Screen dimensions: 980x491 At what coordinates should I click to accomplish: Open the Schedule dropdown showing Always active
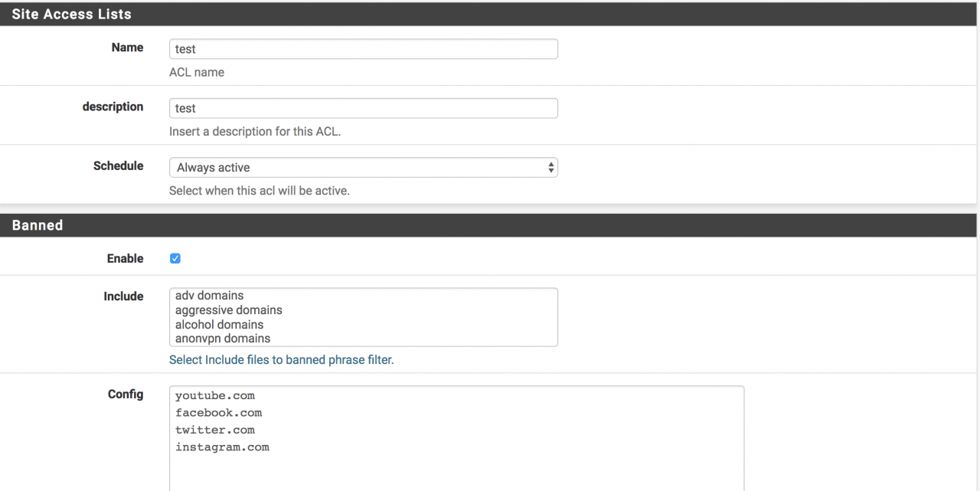pos(363,167)
